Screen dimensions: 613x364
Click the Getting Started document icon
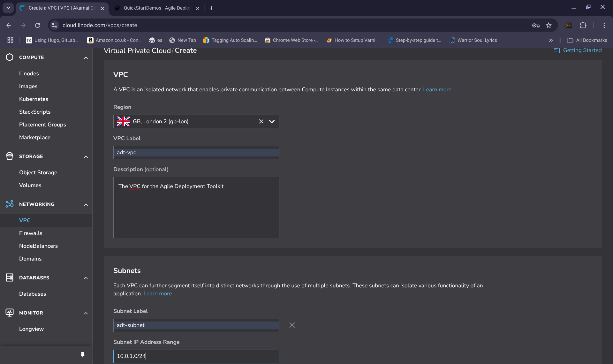pos(556,50)
